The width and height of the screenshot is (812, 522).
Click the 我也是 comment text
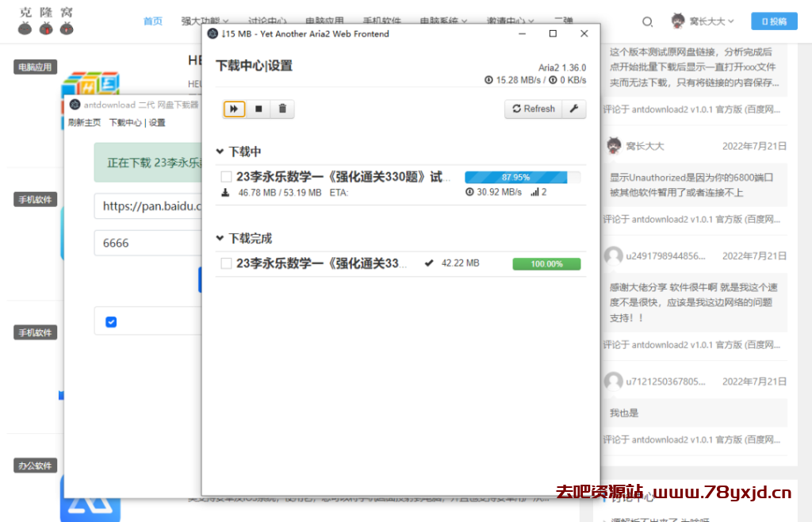[624, 413]
